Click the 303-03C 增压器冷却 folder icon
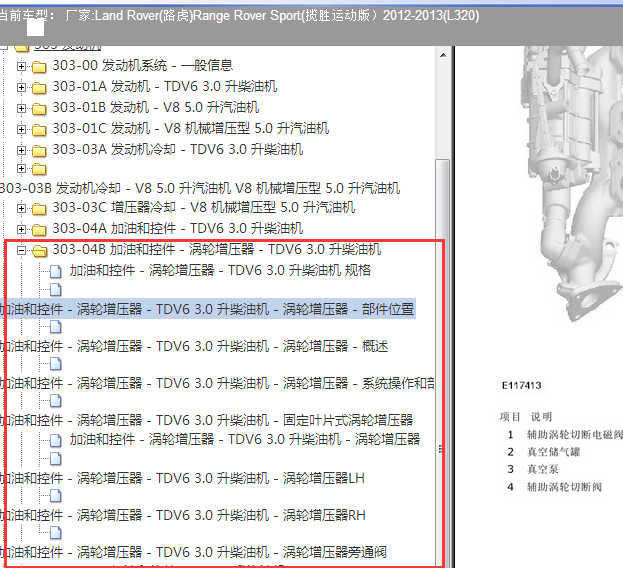Screen dimensions: 623x568 (x=39, y=209)
